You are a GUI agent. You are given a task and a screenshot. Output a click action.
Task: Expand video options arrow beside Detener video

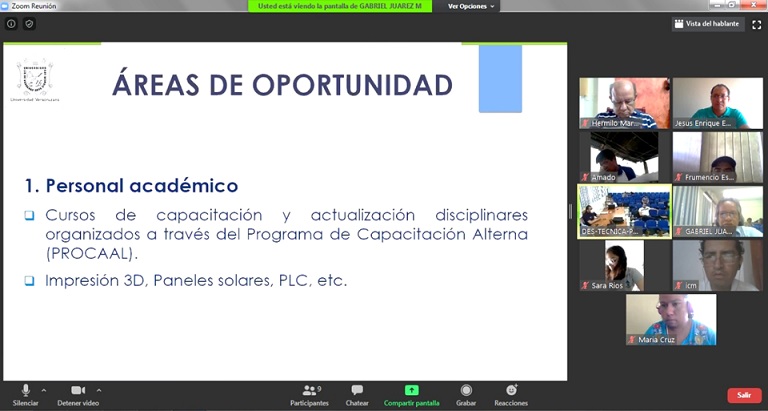click(98, 389)
